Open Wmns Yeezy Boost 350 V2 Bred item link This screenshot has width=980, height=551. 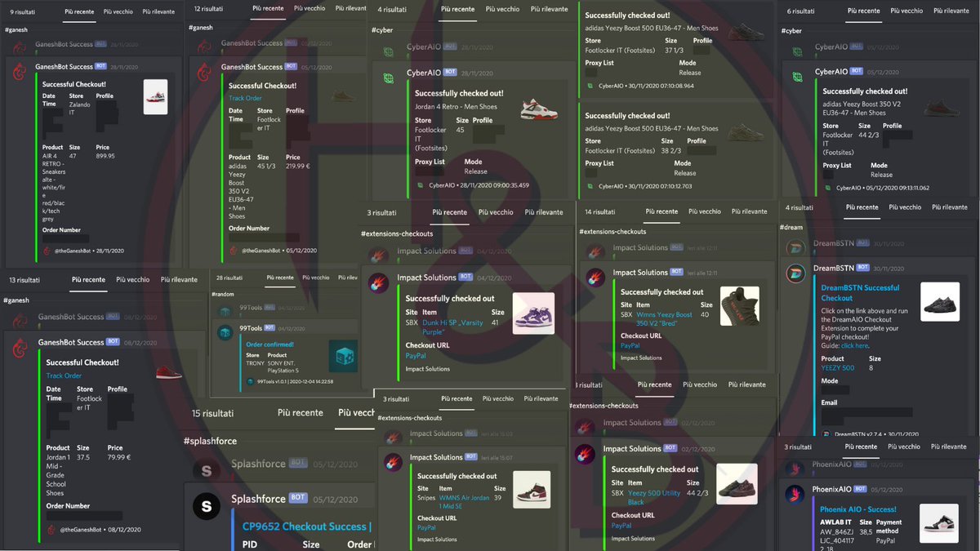point(665,319)
